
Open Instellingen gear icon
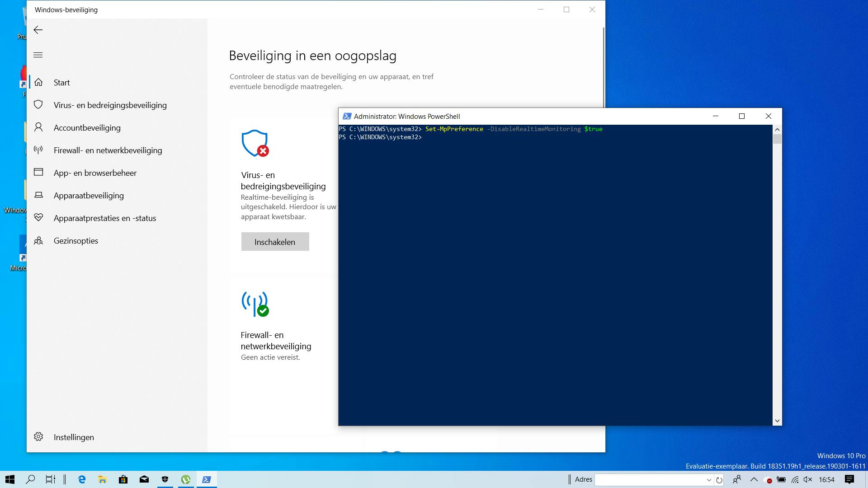(38, 437)
